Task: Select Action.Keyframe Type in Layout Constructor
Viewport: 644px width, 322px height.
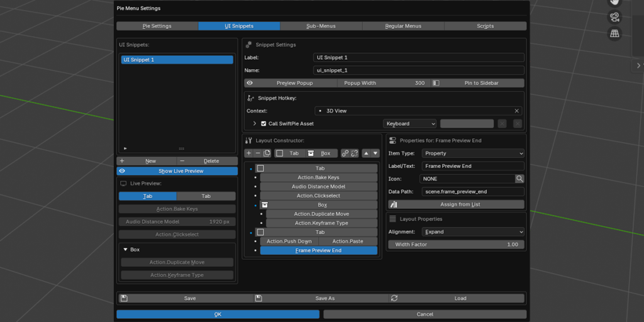Action: (x=321, y=223)
